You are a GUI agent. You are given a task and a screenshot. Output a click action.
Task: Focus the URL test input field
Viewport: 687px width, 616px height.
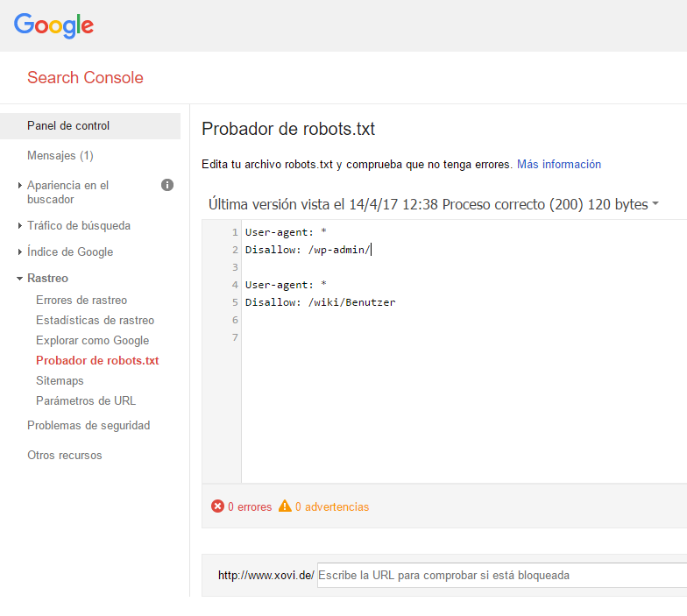(x=502, y=575)
